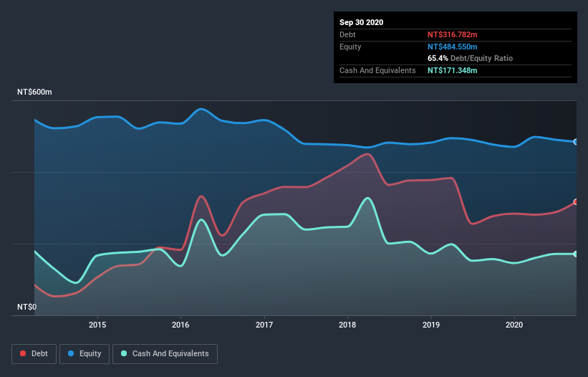Select the 2019 axis label
This screenshot has width=588, height=377.
431,325
